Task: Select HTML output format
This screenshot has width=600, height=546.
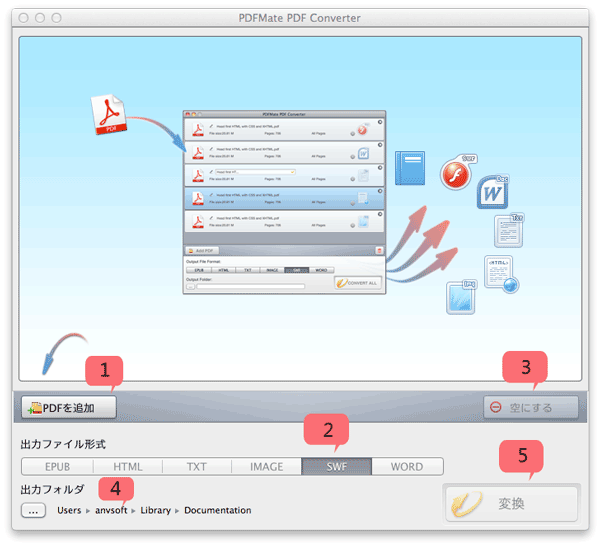Action: click(x=128, y=467)
